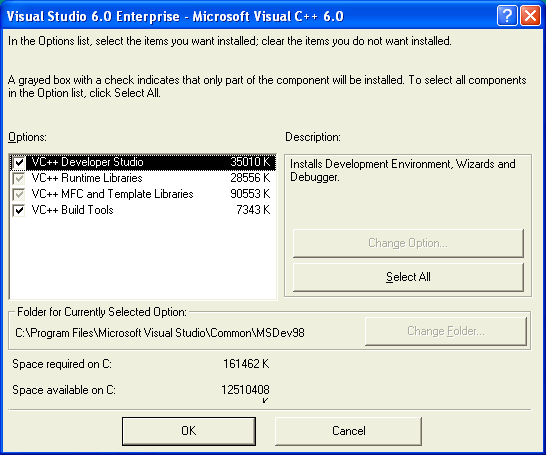546x455 pixels.
Task: Uncheck VC++ Build Tools checkbox
Action: pos(19,210)
